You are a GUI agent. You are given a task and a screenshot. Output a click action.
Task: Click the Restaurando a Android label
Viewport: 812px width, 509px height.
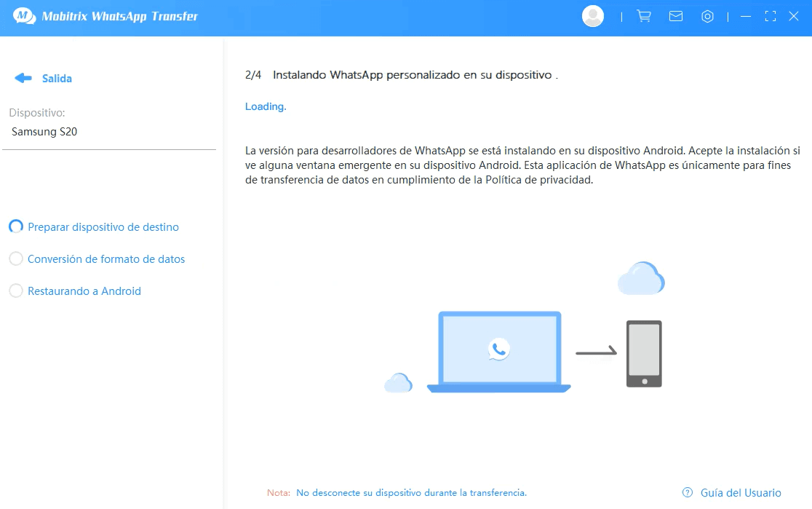click(x=84, y=291)
